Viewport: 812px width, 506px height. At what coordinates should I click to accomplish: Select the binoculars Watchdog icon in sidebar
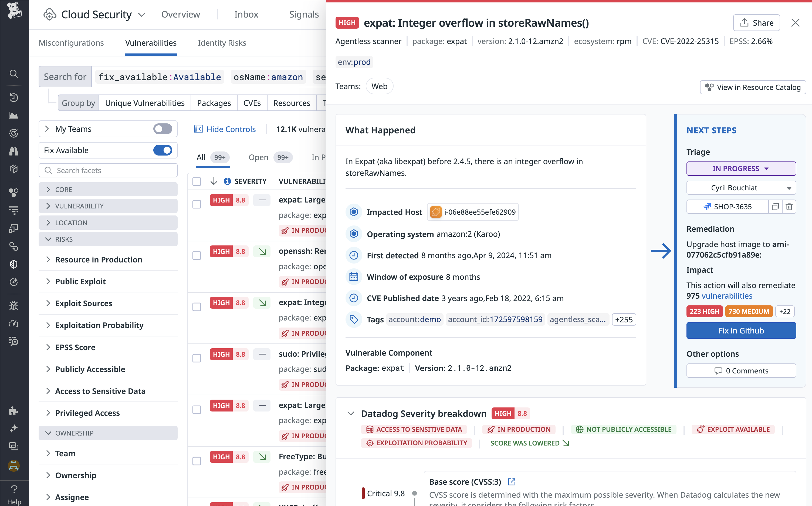(14, 151)
